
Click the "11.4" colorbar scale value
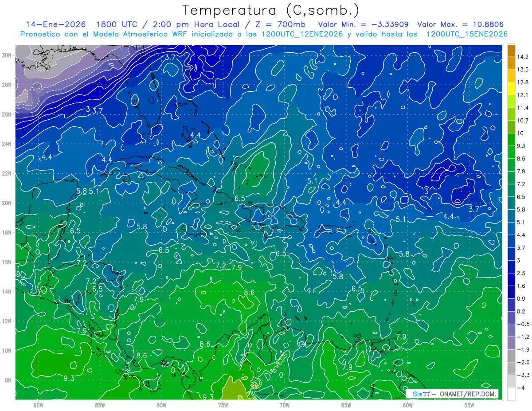pyautogui.click(x=523, y=108)
